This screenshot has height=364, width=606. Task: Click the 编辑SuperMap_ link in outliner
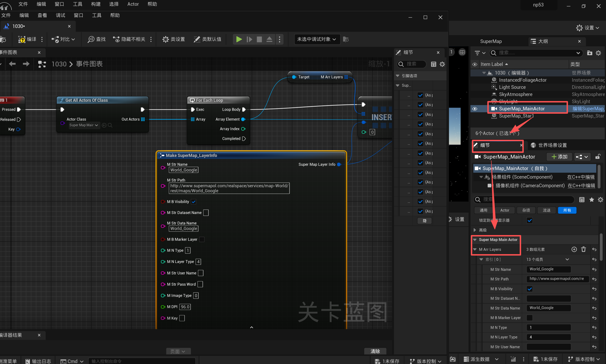(x=588, y=109)
